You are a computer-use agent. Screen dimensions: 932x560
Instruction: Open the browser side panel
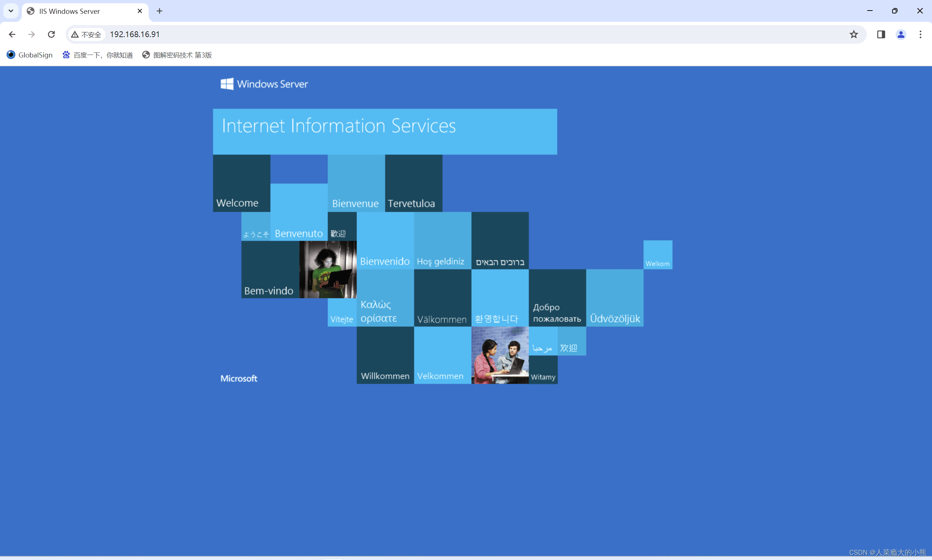pos(881,34)
